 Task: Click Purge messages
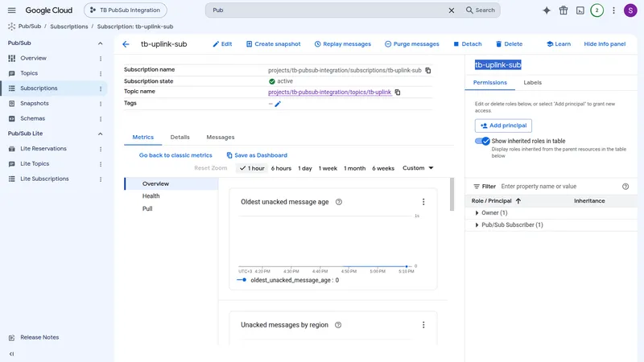412,44
